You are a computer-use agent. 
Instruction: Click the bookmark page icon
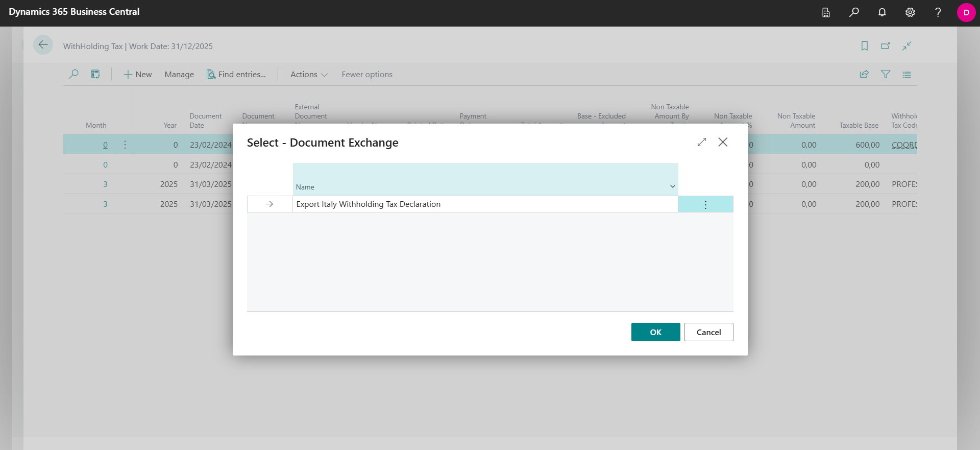[x=865, y=46]
